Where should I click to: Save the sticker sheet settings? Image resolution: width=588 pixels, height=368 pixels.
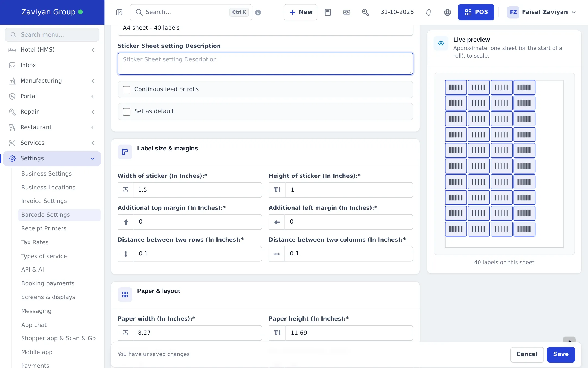click(561, 354)
